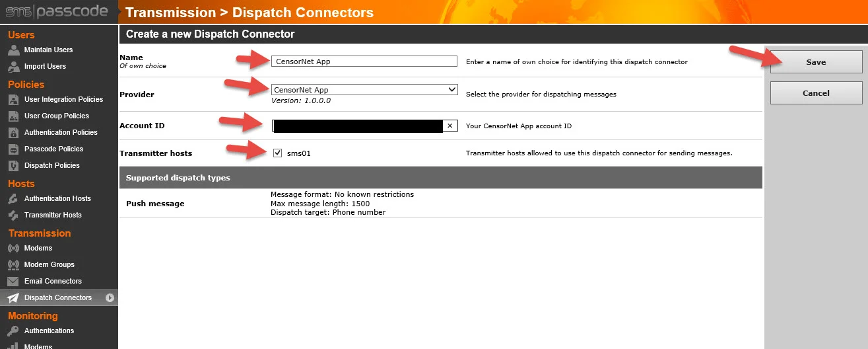
Task: Open Authentication Policies
Action: click(x=61, y=133)
